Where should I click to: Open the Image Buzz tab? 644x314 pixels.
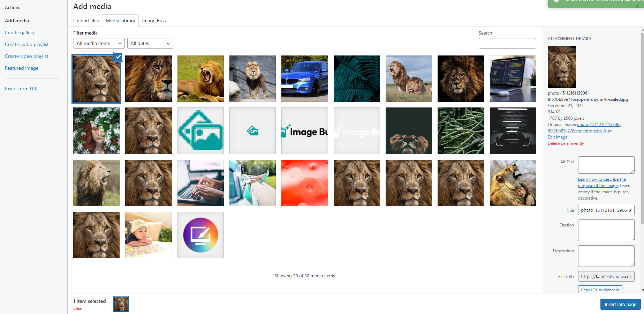point(154,21)
